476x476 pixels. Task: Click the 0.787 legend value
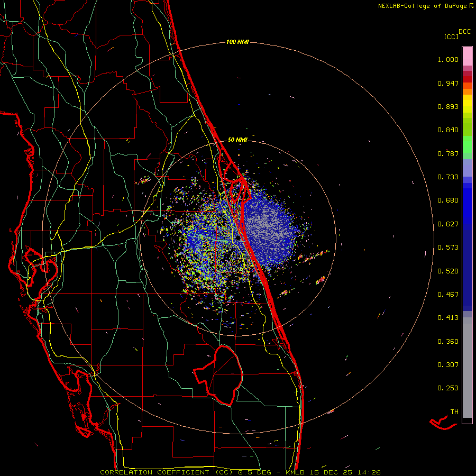click(448, 153)
